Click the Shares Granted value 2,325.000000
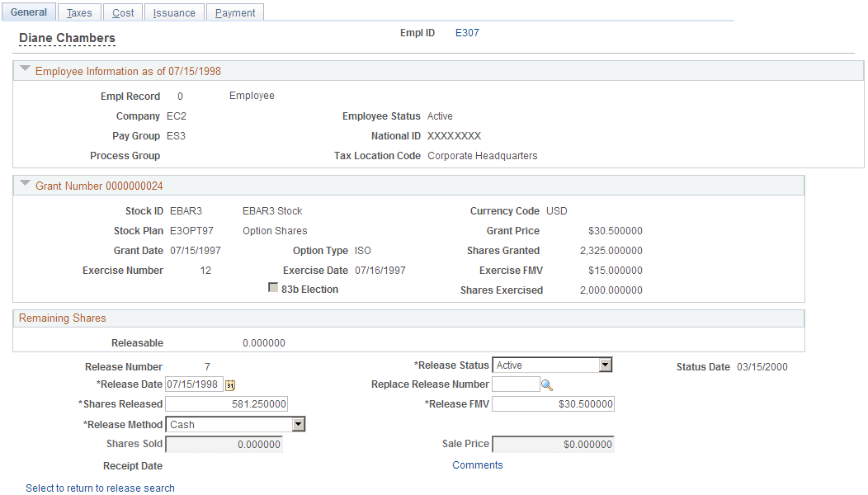Image resolution: width=868 pixels, height=495 pixels. pyautogui.click(x=611, y=251)
